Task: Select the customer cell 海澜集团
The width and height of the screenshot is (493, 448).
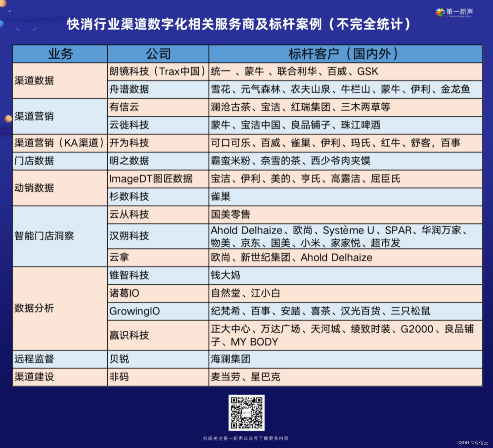Action: (x=346, y=359)
